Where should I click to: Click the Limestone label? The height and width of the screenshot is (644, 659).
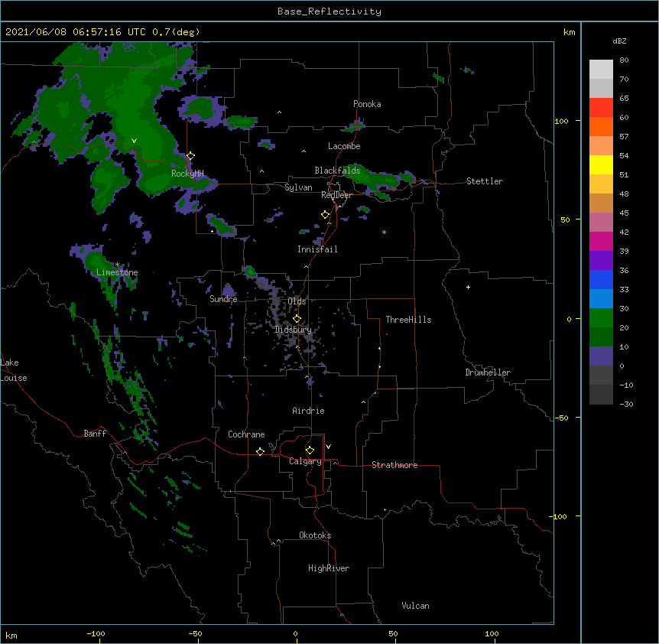coord(117,272)
